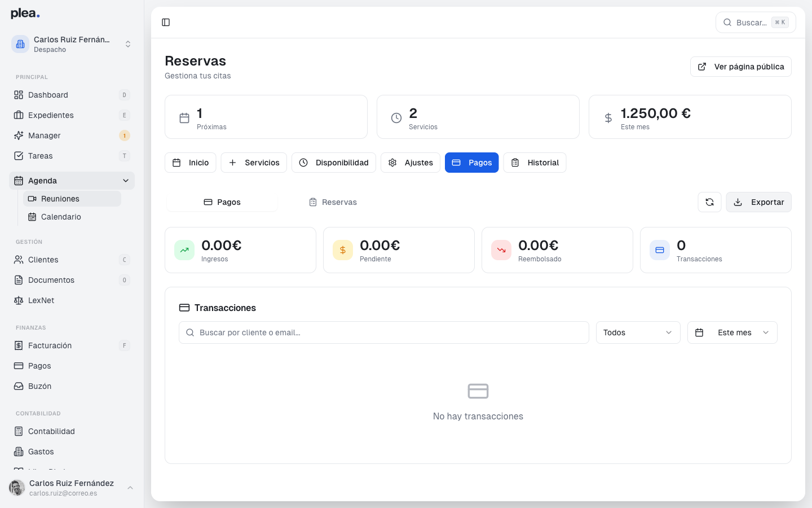This screenshot has width=812, height=508.
Task: Open the Buscar search box
Action: tap(756, 23)
